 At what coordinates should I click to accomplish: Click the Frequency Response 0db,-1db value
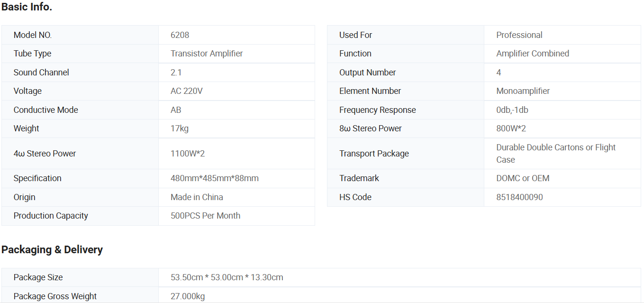coord(512,110)
